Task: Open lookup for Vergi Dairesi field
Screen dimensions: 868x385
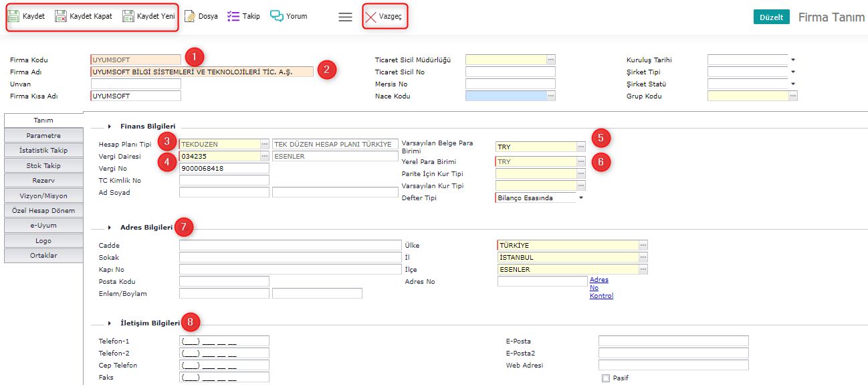Action: pos(265,156)
